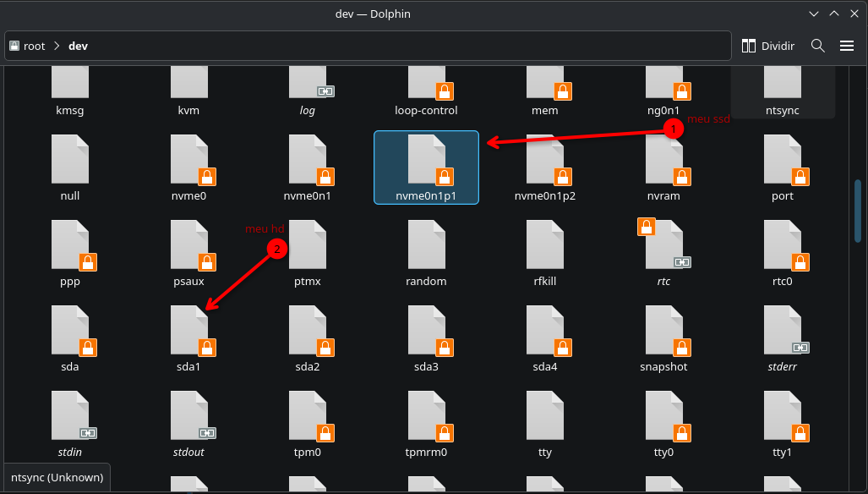Select the rtc symlink file
This screenshot has width=868, height=494.
[x=663, y=253]
